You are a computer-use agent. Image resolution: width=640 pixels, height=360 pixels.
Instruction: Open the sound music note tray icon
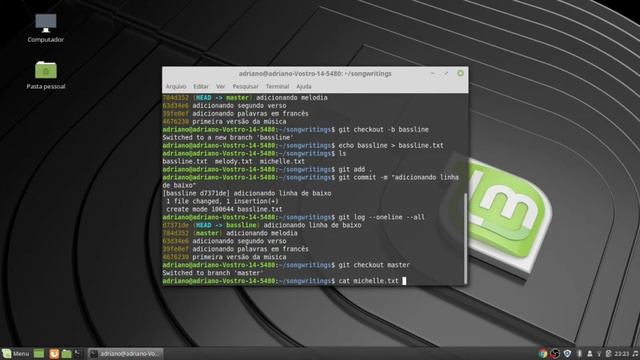click(x=635, y=353)
